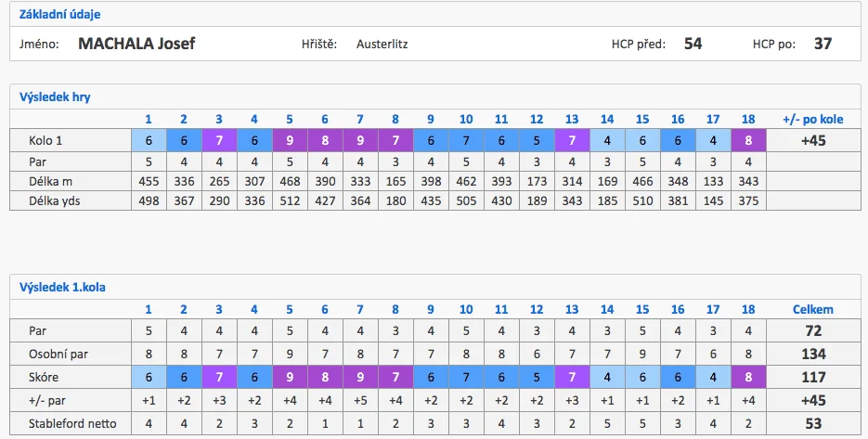868x439 pixels.
Task: Click the Celkem column header
Action: [812, 309]
